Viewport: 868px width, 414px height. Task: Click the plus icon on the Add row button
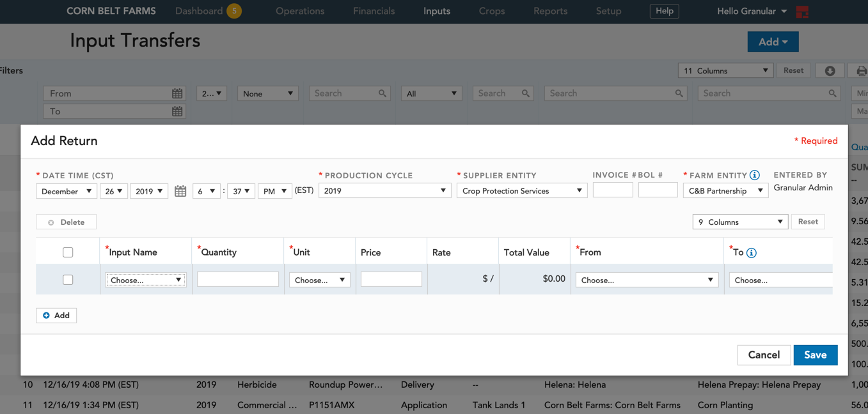pos(46,316)
